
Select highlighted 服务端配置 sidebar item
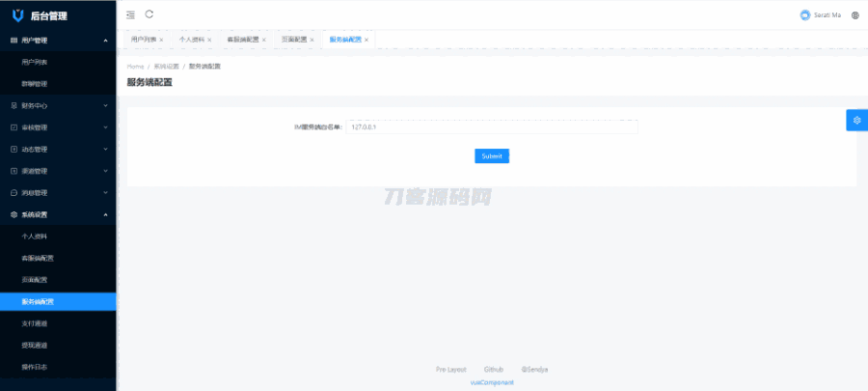coord(58,302)
